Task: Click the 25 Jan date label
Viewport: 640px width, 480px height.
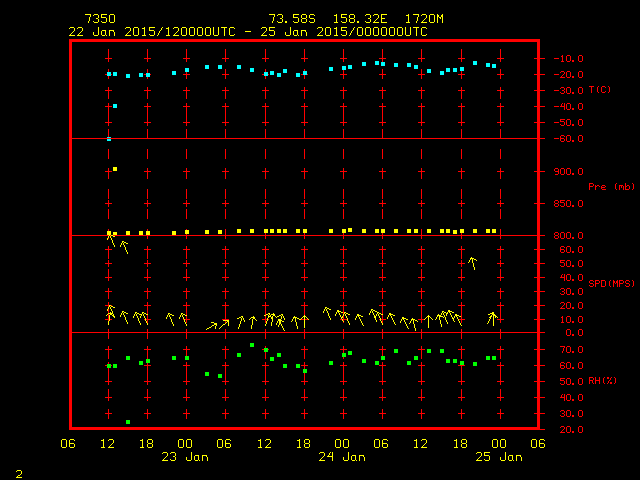Action: tap(498, 457)
